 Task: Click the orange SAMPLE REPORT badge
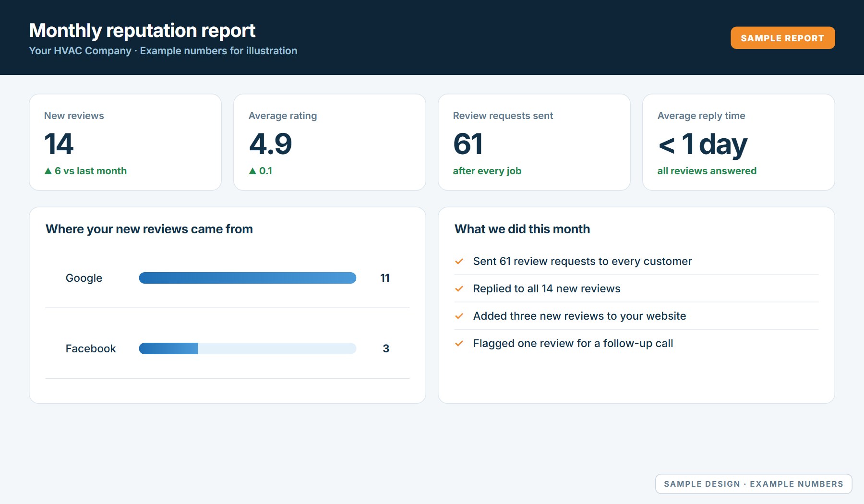(x=782, y=38)
